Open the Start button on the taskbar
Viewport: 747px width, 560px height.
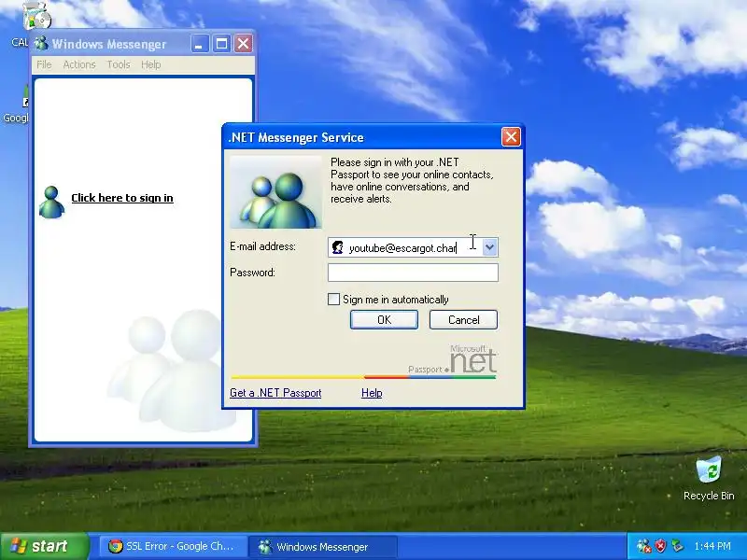pyautogui.click(x=44, y=546)
